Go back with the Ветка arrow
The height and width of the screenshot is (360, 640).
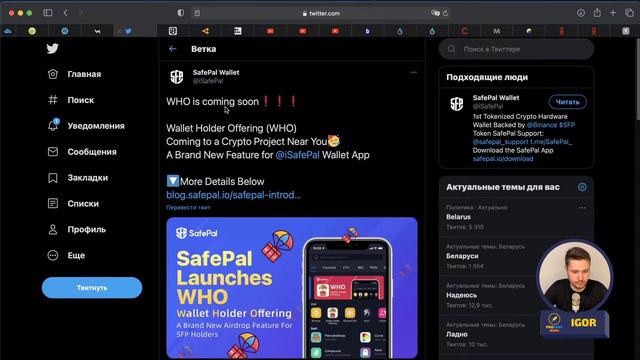coord(172,49)
